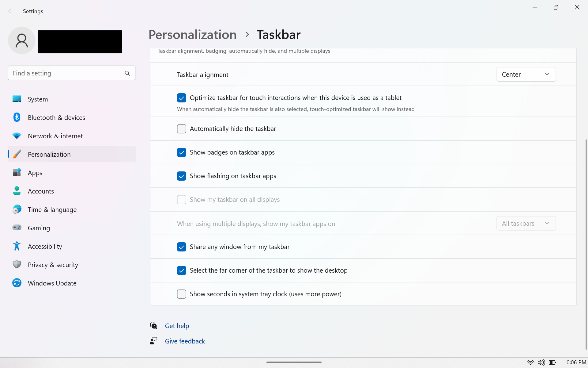Uncheck Show badges on taskbar apps
The image size is (588, 368).
click(x=182, y=152)
